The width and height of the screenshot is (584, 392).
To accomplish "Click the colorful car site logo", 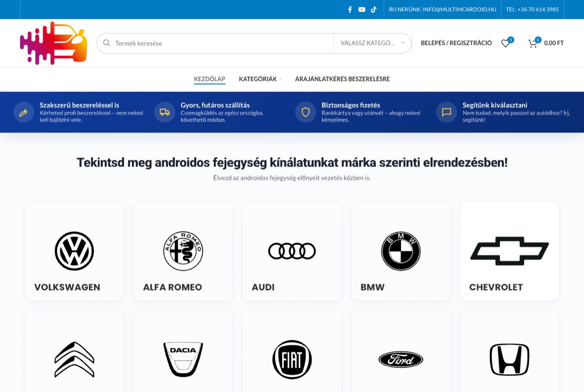I will coord(54,43).
